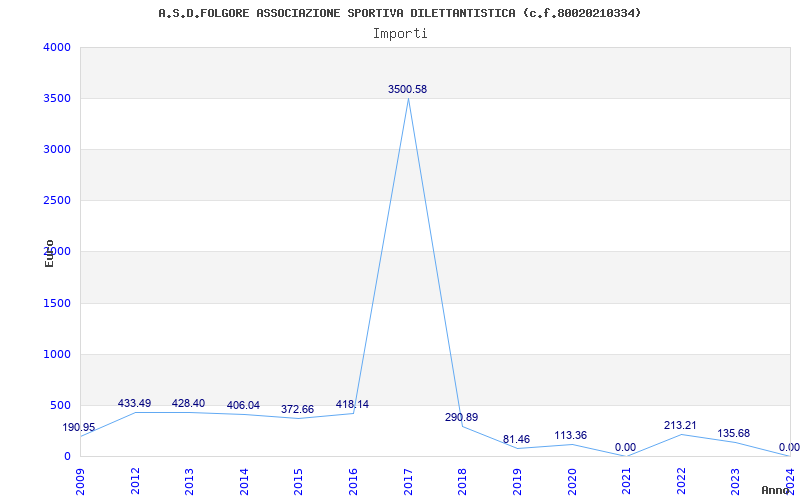Select the 2018 x-axis year label
The height and width of the screenshot is (500, 800).
coord(462,482)
